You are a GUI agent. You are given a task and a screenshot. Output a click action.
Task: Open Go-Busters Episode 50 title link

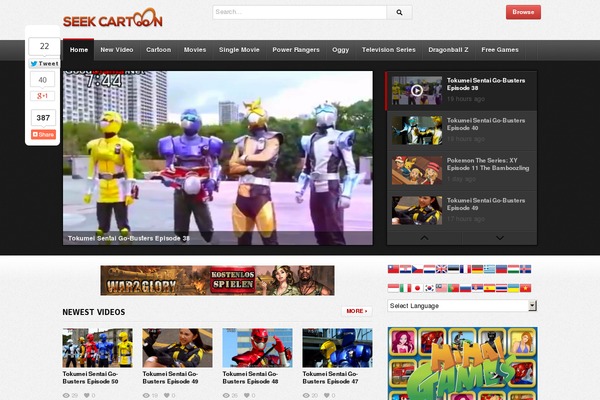[x=90, y=377]
